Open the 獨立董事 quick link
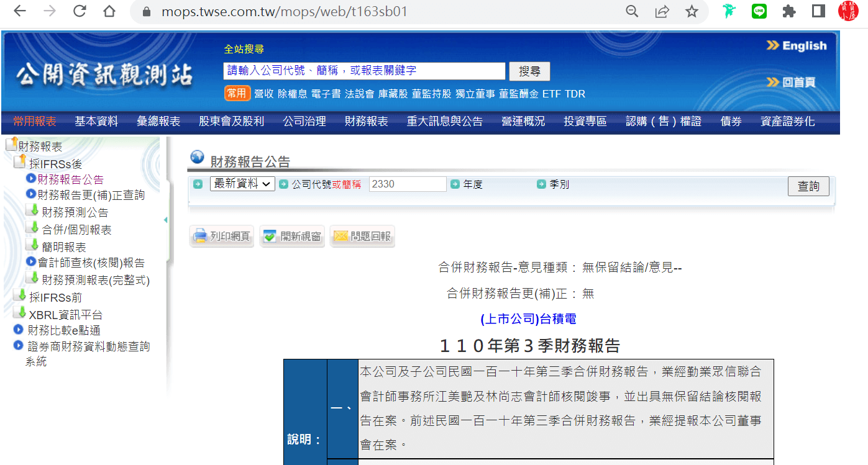Screen dimensions: 868x465 pos(475,94)
